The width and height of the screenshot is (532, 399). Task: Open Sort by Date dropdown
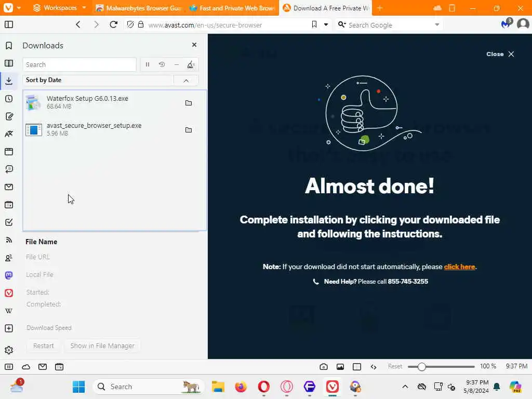[x=98, y=80]
